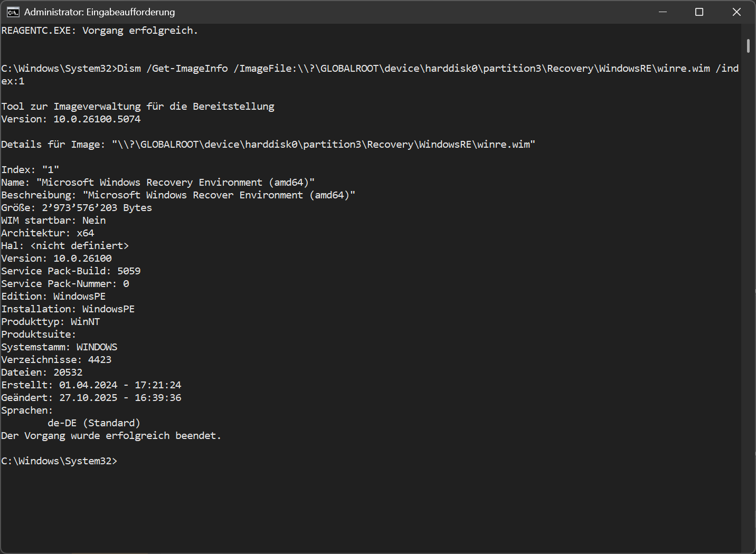Click the Details für Image path line
This screenshot has width=756, height=554.
[268, 145]
